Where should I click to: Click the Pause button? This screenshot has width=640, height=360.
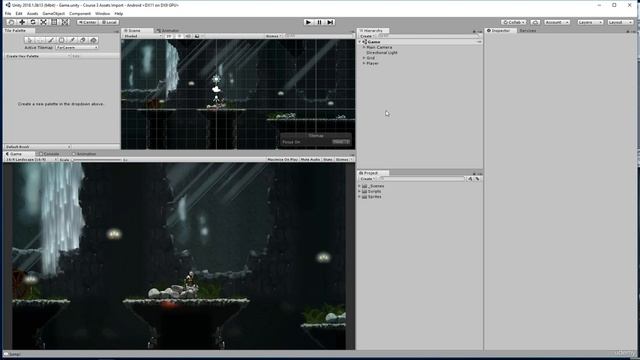pyautogui.click(x=319, y=22)
